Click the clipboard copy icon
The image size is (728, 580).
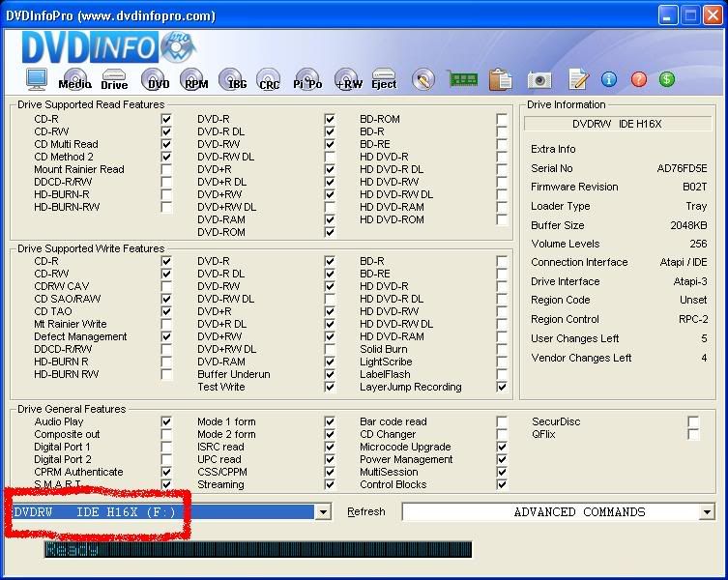501,80
